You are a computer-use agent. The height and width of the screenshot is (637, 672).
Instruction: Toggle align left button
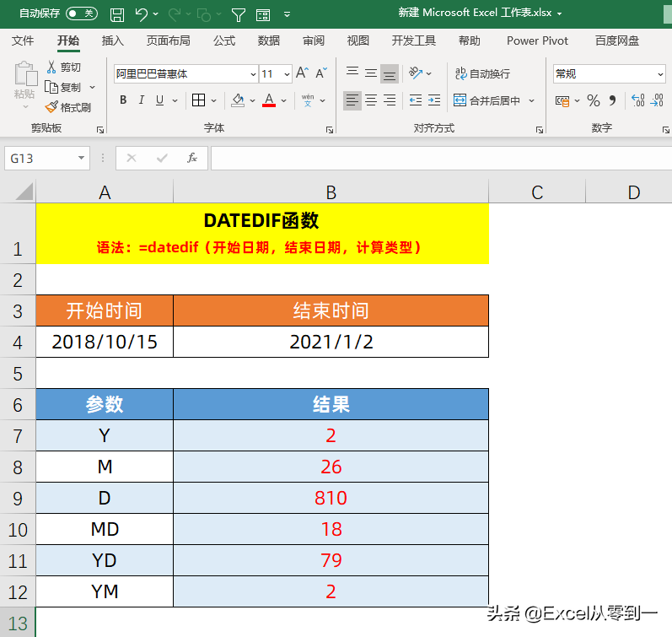(352, 100)
